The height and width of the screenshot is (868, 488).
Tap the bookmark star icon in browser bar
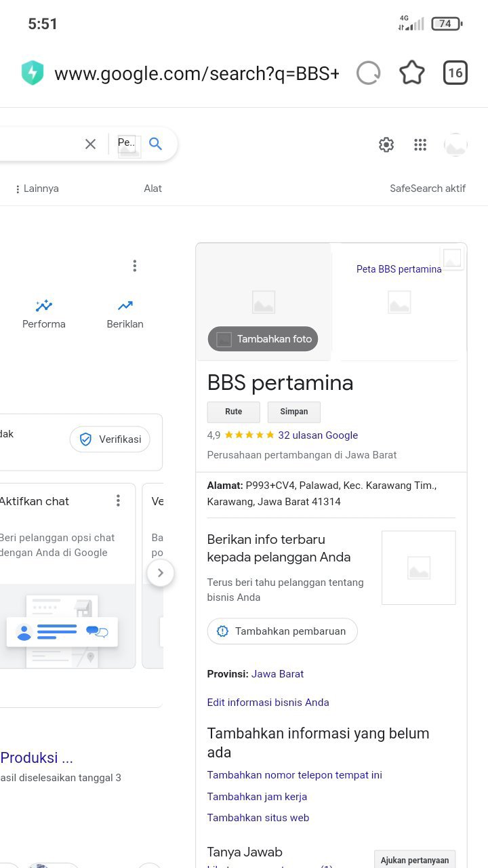(411, 73)
